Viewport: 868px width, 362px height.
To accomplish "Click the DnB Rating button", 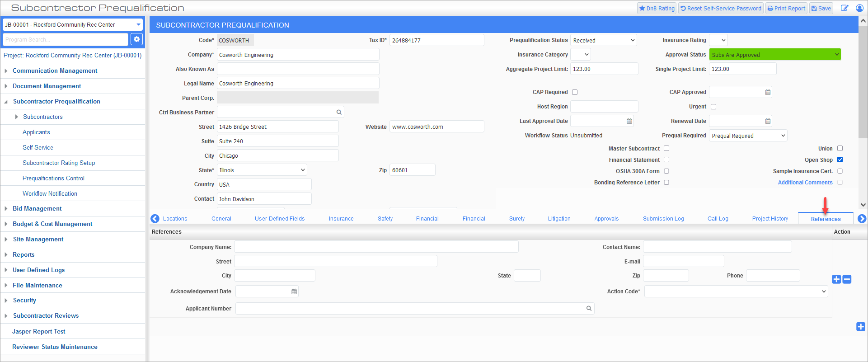I will 657,8.
